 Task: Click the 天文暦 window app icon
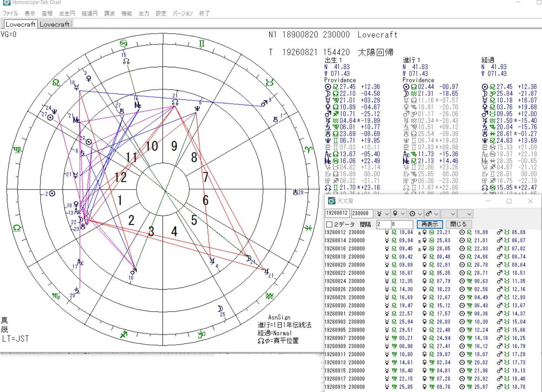pyautogui.click(x=331, y=201)
